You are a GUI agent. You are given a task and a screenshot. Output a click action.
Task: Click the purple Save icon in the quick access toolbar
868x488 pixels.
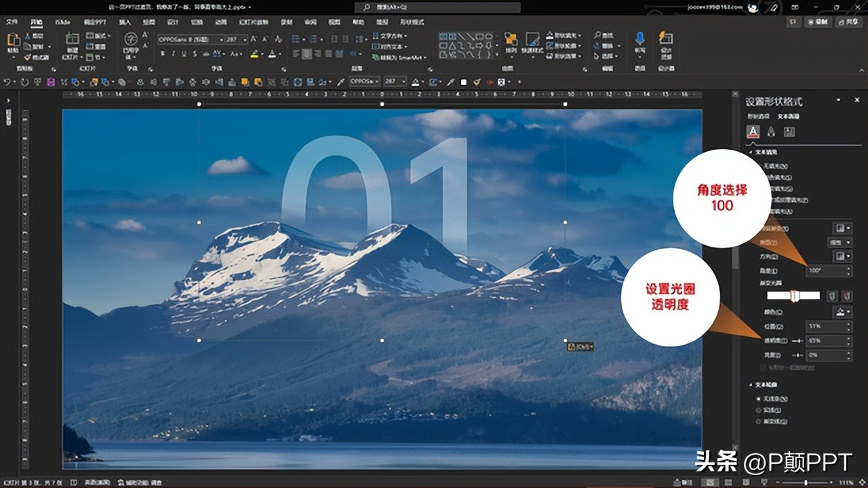[50, 82]
